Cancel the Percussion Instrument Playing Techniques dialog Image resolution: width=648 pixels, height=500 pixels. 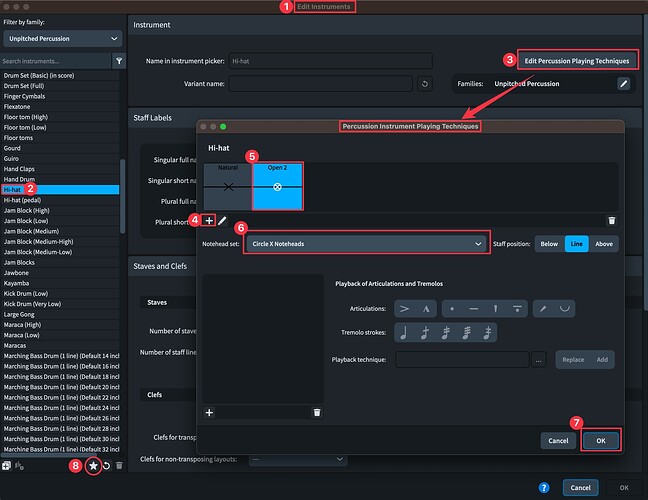558,441
